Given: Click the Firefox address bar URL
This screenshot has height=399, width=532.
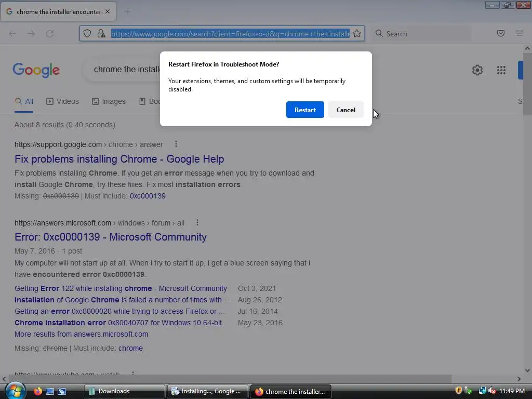Looking at the screenshot, I should [230, 34].
